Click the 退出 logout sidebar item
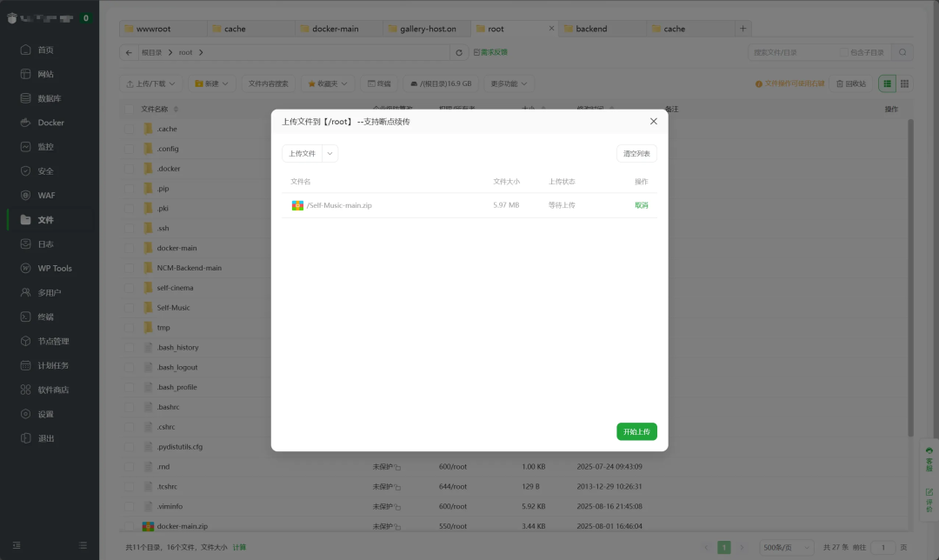 [45, 438]
